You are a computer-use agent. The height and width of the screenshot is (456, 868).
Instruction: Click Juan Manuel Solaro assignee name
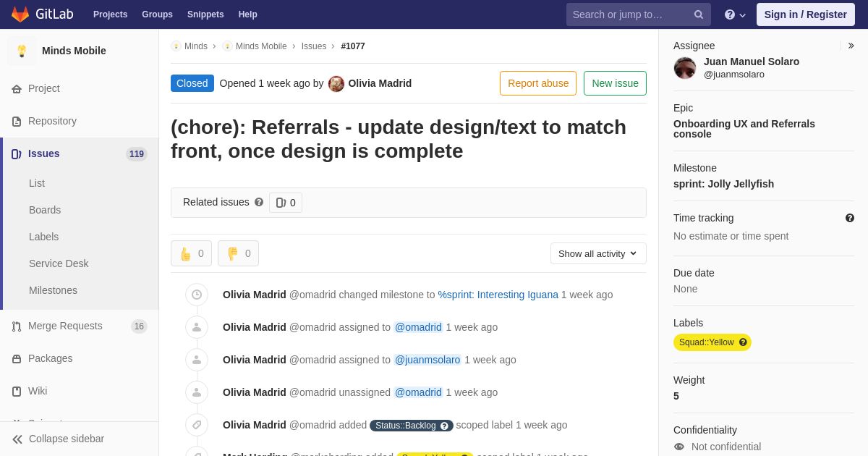point(752,62)
